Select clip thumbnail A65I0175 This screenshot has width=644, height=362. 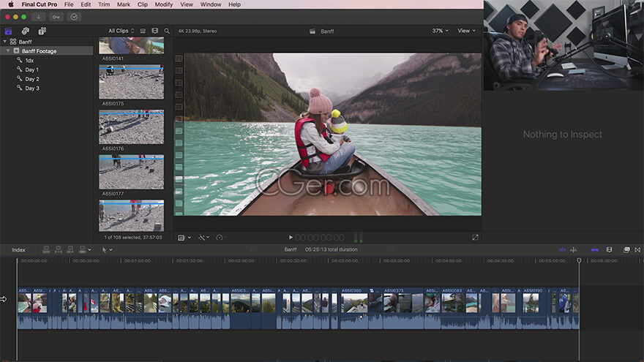point(132,82)
